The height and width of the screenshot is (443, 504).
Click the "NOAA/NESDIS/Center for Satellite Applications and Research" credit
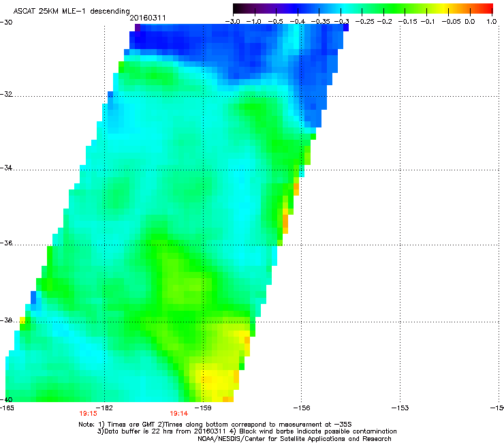tap(294, 439)
